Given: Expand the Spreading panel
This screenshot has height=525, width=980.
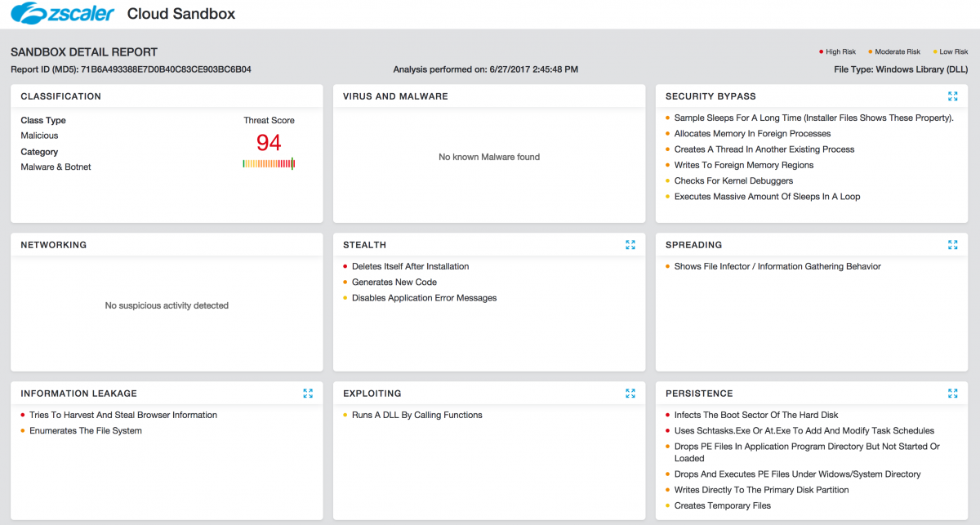Looking at the screenshot, I should click(952, 245).
